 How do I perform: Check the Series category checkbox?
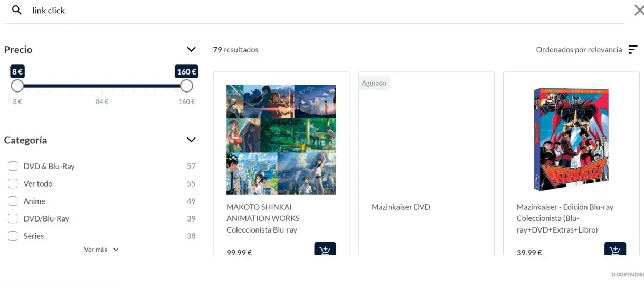coord(13,236)
